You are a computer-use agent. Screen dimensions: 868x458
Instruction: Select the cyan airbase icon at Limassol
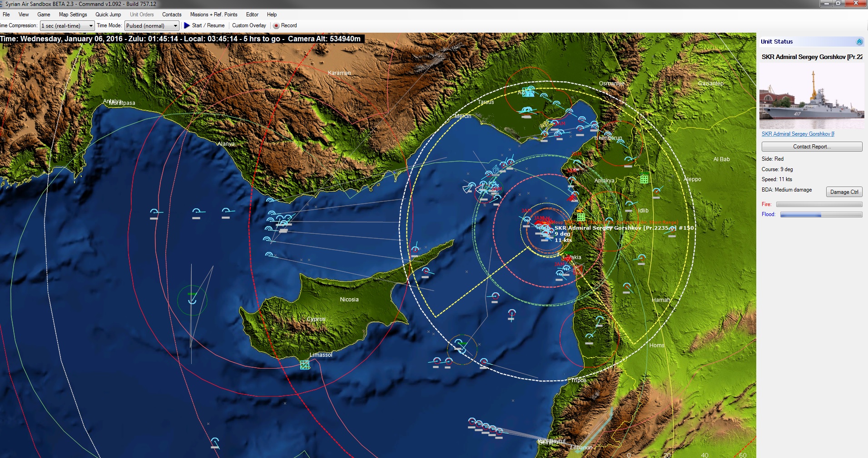pyautogui.click(x=305, y=364)
